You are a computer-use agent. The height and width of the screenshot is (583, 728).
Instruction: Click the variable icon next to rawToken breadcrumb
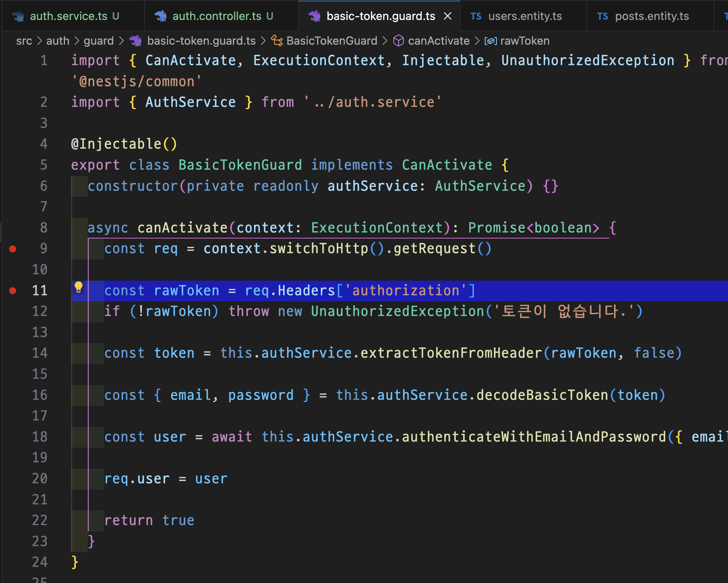coord(491,41)
